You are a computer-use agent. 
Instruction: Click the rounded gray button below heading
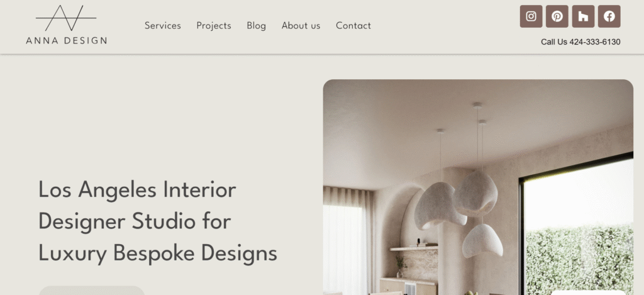coord(92,291)
